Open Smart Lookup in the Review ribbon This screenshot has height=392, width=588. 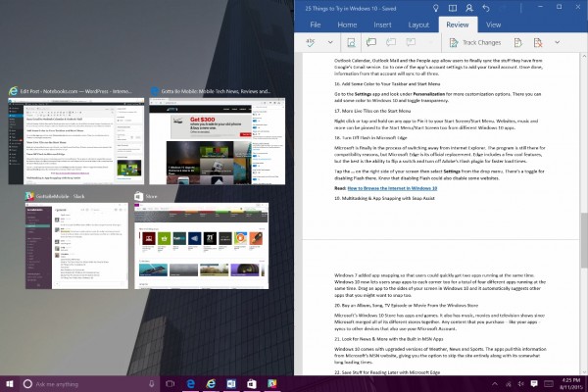coord(352,42)
